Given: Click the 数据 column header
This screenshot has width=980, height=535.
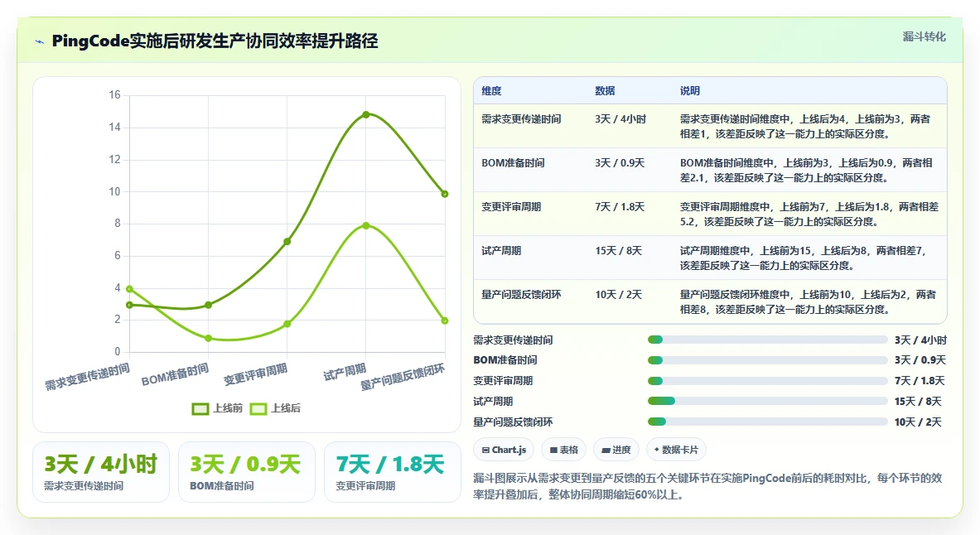Looking at the screenshot, I should coord(605,90).
